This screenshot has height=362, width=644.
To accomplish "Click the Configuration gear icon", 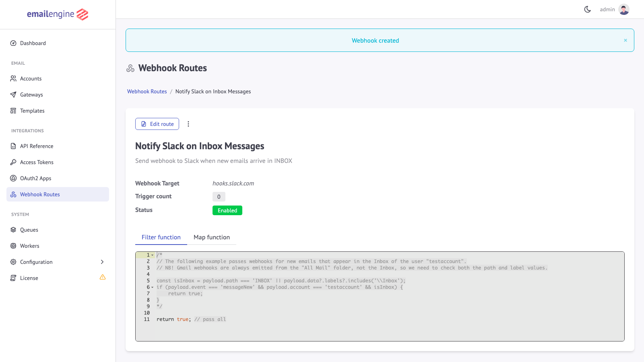I will [13, 262].
